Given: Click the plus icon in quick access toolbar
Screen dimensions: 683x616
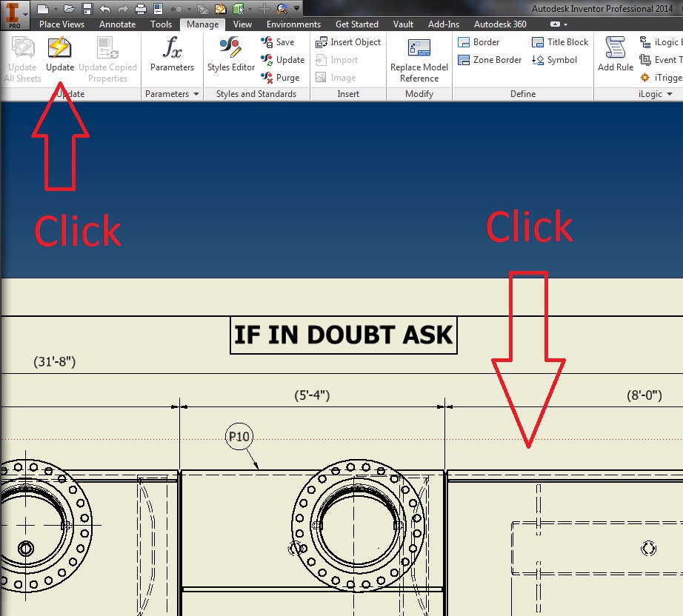Looking at the screenshot, I should 264,8.
